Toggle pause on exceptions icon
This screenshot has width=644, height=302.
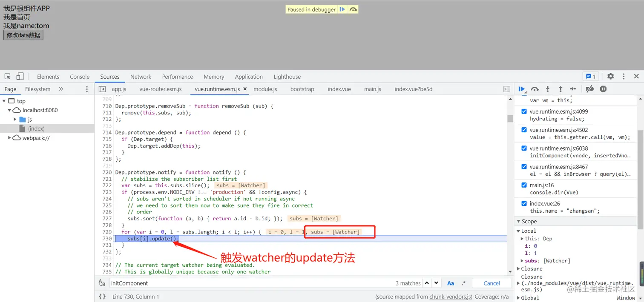coord(603,89)
